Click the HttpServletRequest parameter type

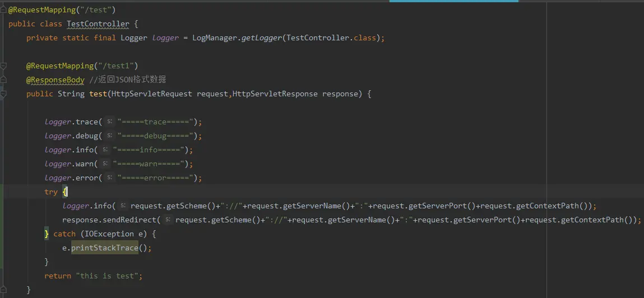152,94
